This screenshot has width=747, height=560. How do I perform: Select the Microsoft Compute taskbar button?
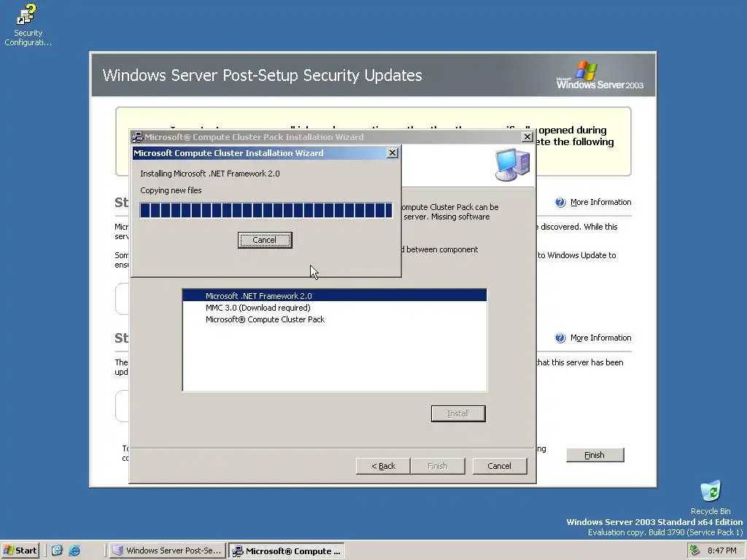click(x=286, y=551)
